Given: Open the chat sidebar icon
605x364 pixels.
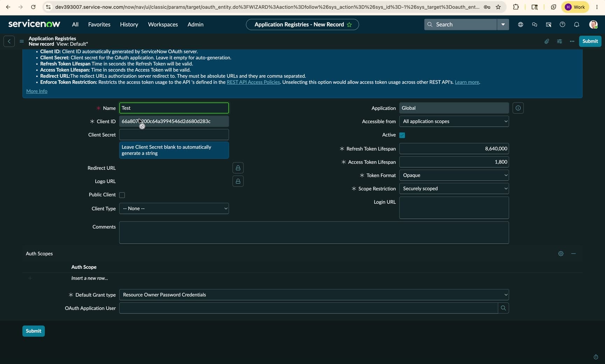Looking at the screenshot, I should pos(534,24).
